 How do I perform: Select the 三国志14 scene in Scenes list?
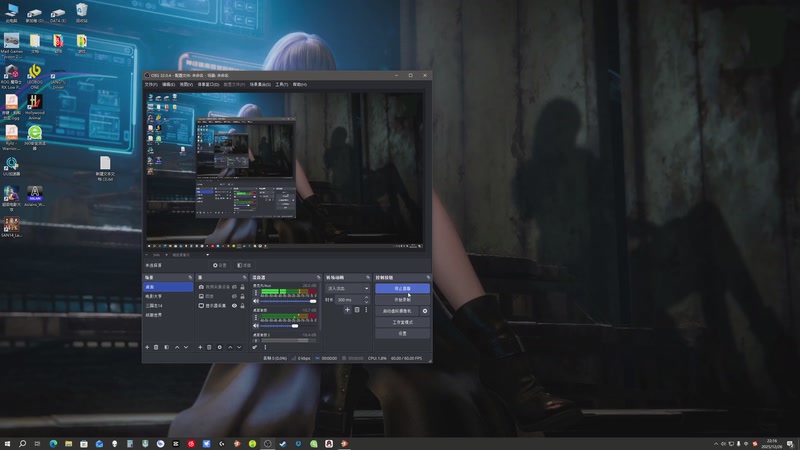pyautogui.click(x=168, y=306)
